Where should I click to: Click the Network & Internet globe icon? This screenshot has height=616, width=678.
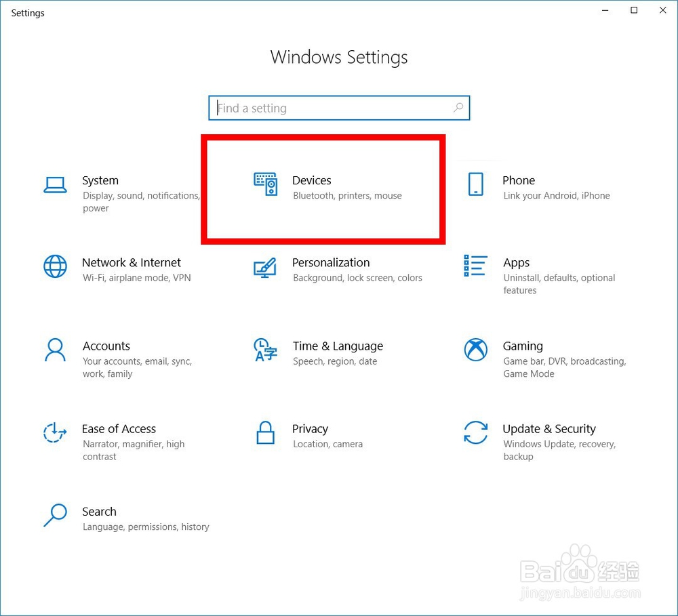pos(55,266)
